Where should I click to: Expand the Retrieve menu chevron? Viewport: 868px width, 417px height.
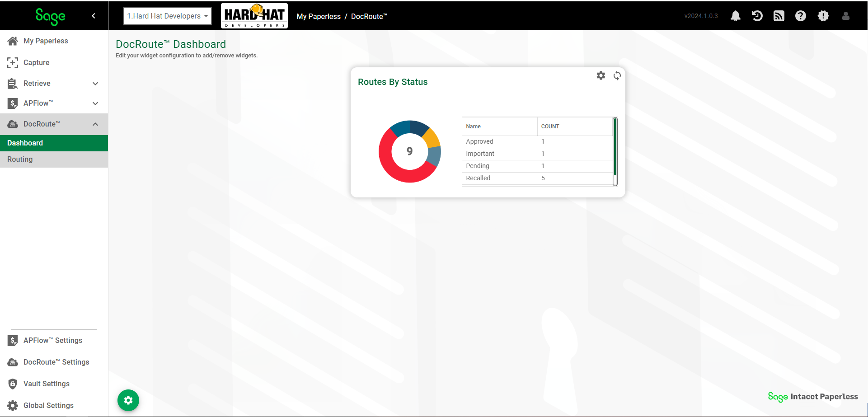[95, 84]
